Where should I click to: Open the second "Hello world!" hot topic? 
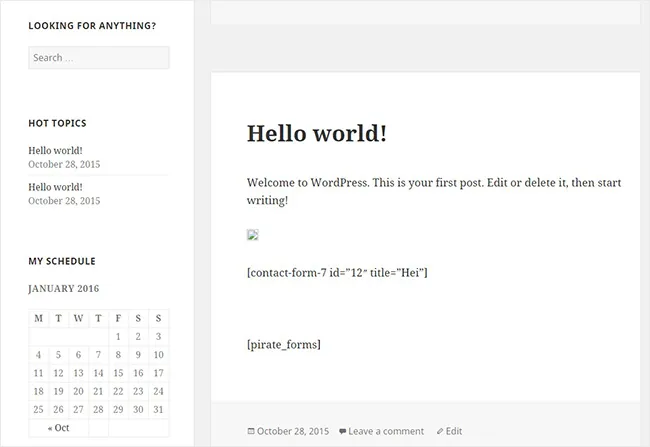(x=55, y=186)
